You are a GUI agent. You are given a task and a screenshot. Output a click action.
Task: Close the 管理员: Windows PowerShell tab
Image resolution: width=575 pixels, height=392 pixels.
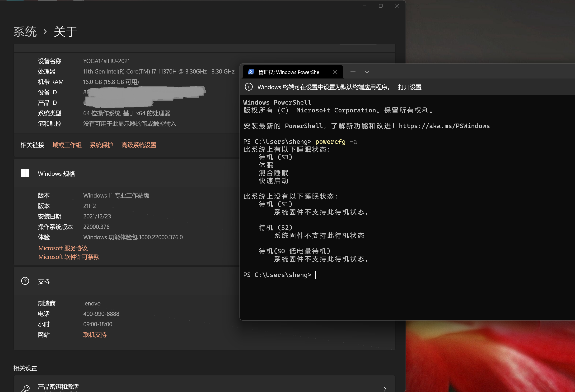coord(335,72)
